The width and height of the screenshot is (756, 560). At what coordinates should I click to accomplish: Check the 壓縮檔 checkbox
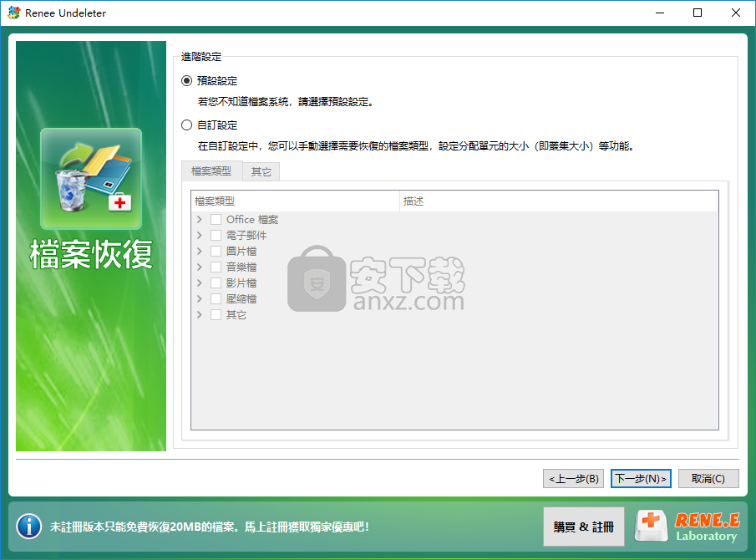216,299
